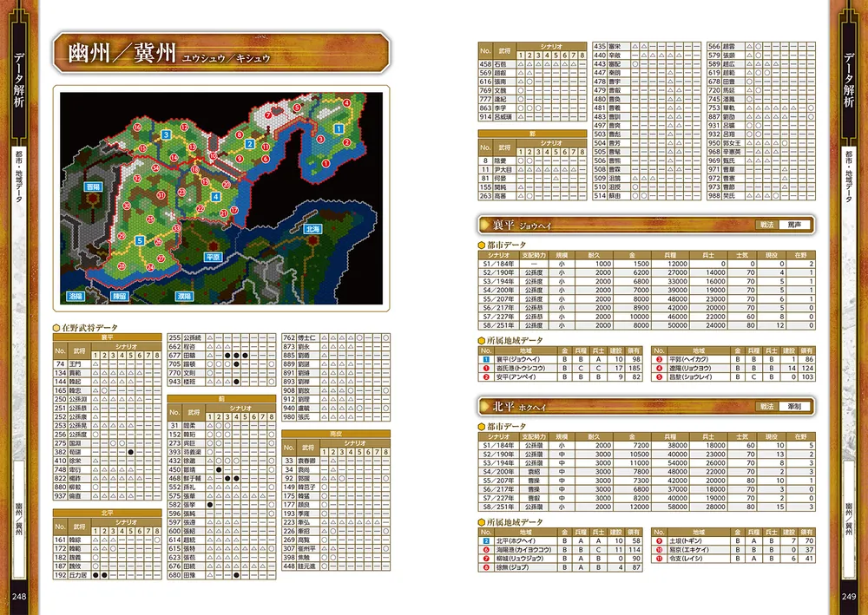Click the arrow icon in the 襄平 header bar
Image resolution: width=868 pixels, height=615 pixels.
(x=485, y=225)
